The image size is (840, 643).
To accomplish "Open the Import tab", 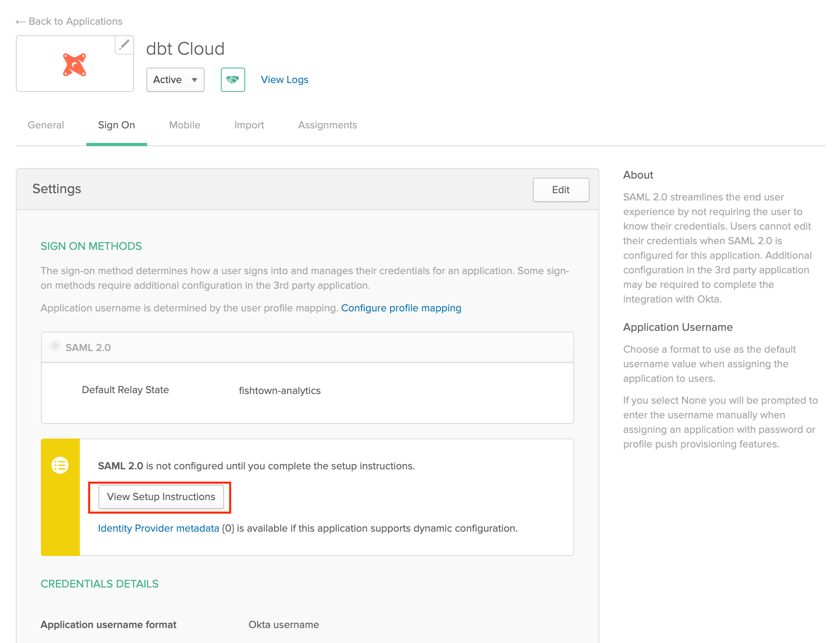I will (x=249, y=125).
